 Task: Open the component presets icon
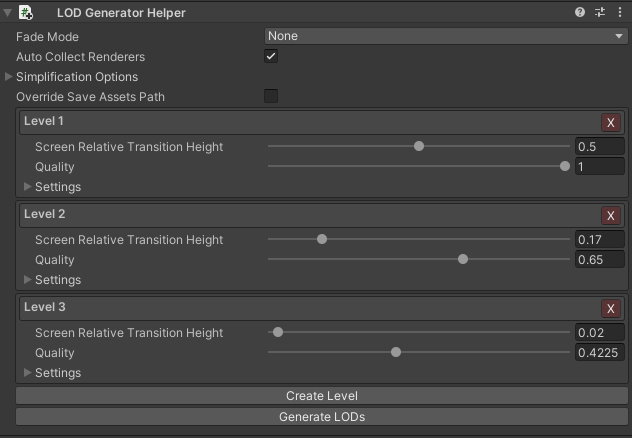600,13
